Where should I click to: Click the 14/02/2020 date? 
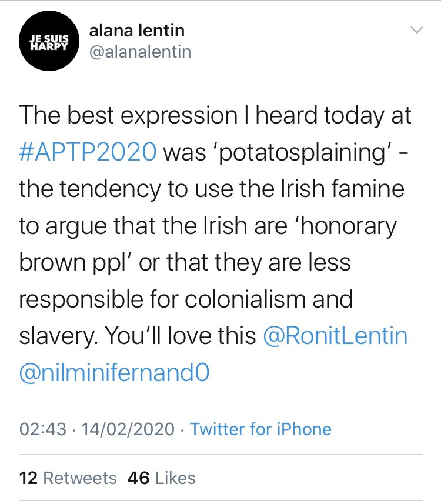pyautogui.click(x=128, y=429)
